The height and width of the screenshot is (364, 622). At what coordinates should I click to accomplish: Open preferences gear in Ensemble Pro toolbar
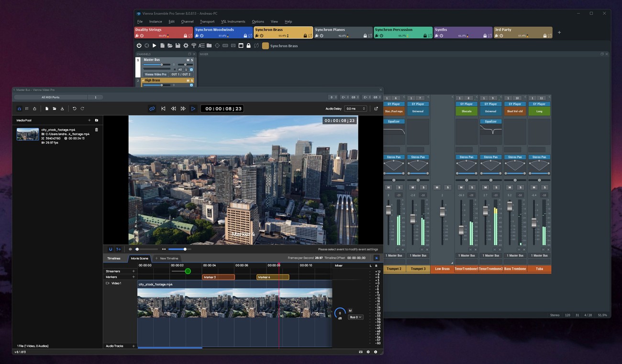(x=186, y=45)
